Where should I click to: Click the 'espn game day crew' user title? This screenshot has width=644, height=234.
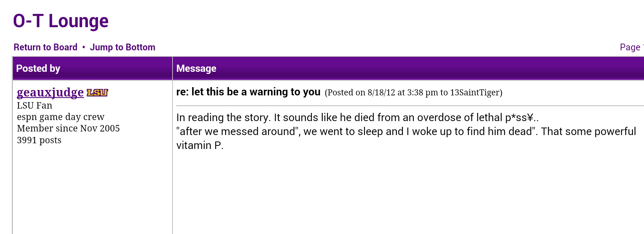(x=61, y=117)
